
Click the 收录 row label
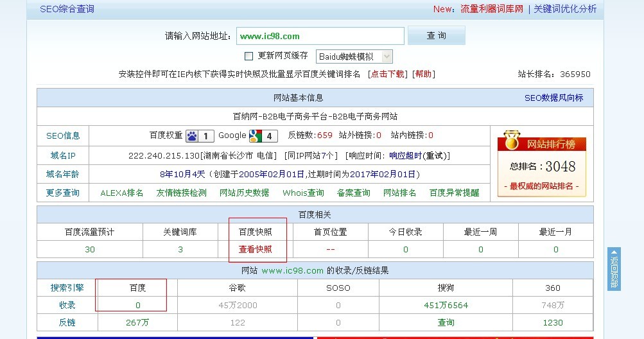67,306
